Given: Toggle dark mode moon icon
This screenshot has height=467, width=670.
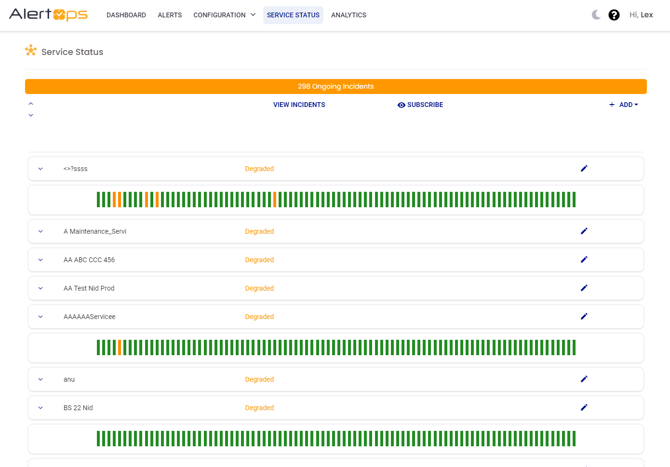Looking at the screenshot, I should 596,15.
